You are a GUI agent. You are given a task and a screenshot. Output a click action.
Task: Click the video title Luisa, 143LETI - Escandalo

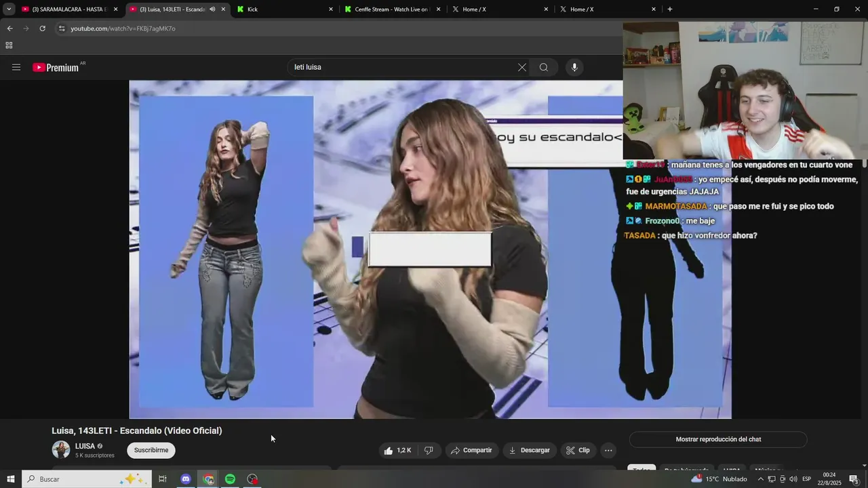[137, 431]
